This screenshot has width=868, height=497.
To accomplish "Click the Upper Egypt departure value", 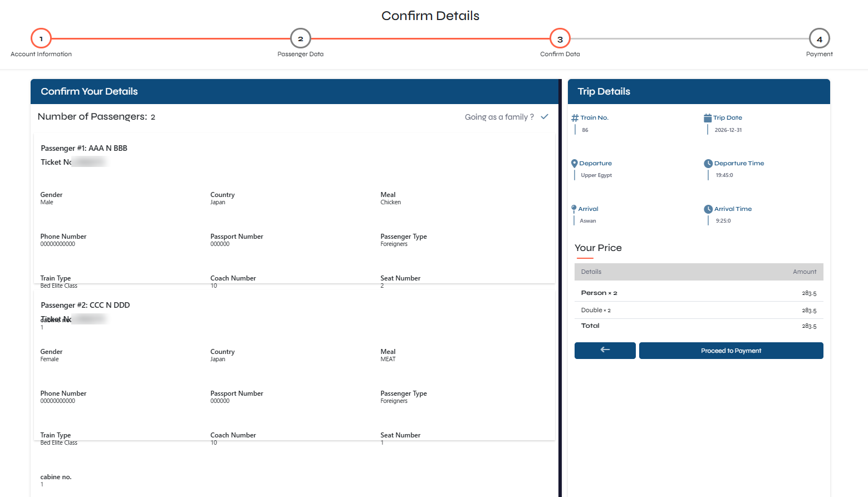I will click(x=596, y=175).
